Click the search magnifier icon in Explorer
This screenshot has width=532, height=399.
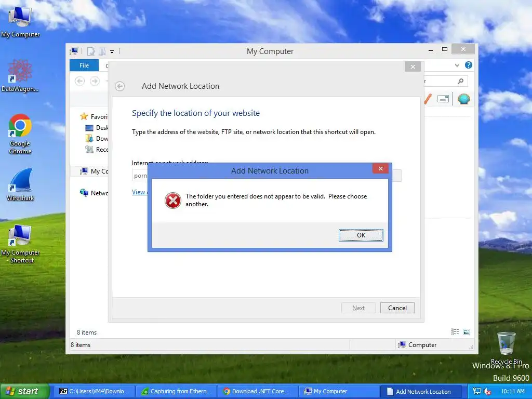(460, 81)
